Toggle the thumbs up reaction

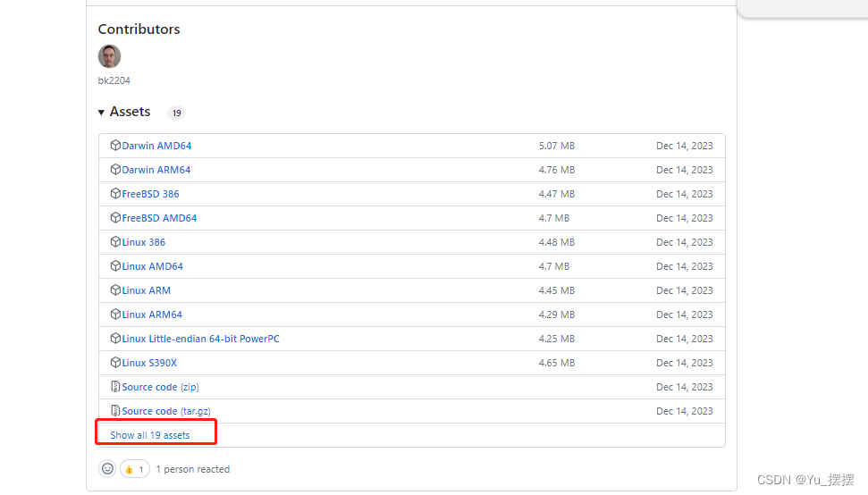coord(135,469)
